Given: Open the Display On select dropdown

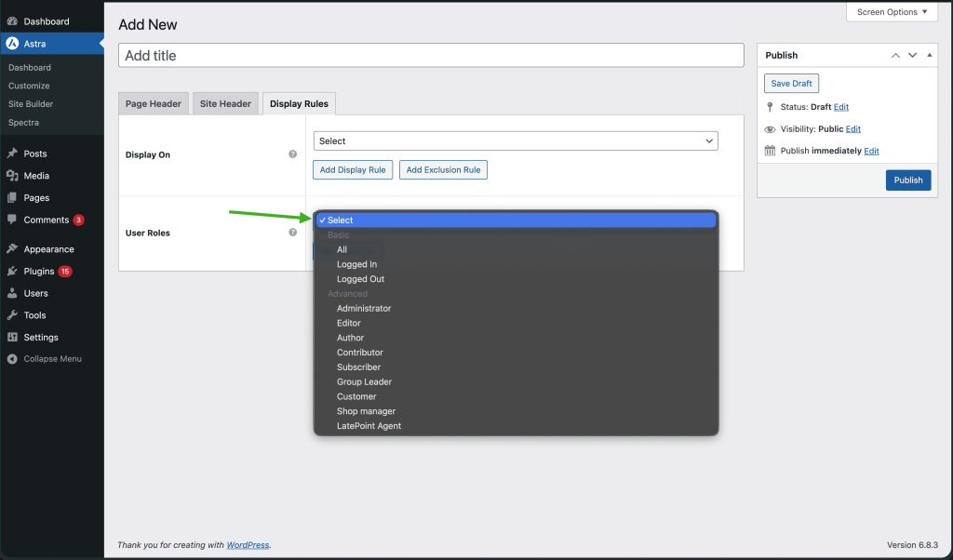Looking at the screenshot, I should tap(516, 140).
